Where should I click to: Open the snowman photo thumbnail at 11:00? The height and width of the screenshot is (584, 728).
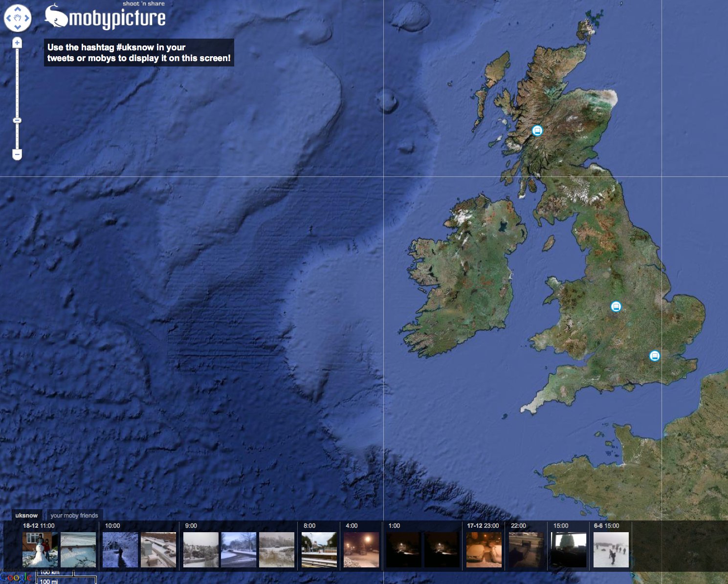pos(40,550)
